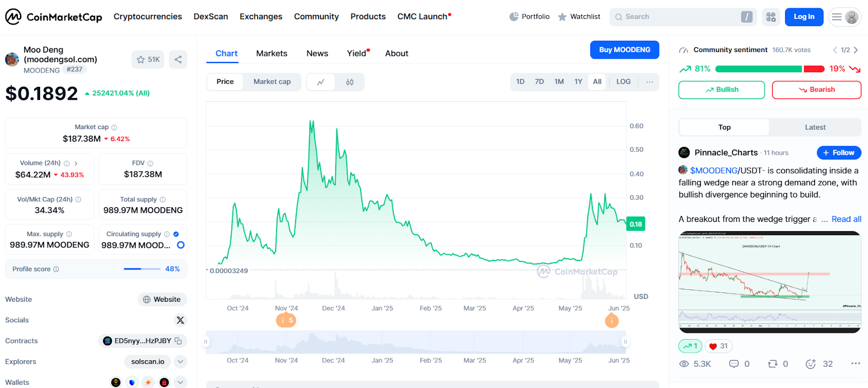Copy the ED5nyy...HzPJBY contract address
The width and height of the screenshot is (868, 388).
tap(178, 341)
